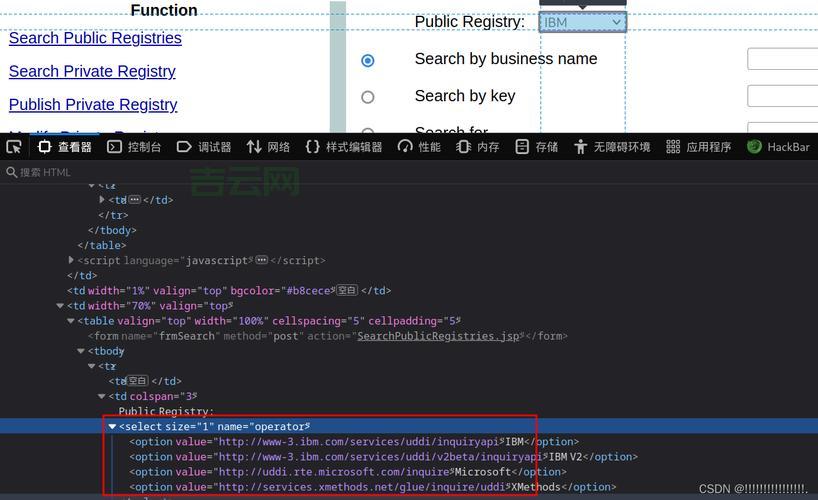Open the Public Registry IBM dropdown
Viewport: 818px width, 500px height.
(x=583, y=22)
